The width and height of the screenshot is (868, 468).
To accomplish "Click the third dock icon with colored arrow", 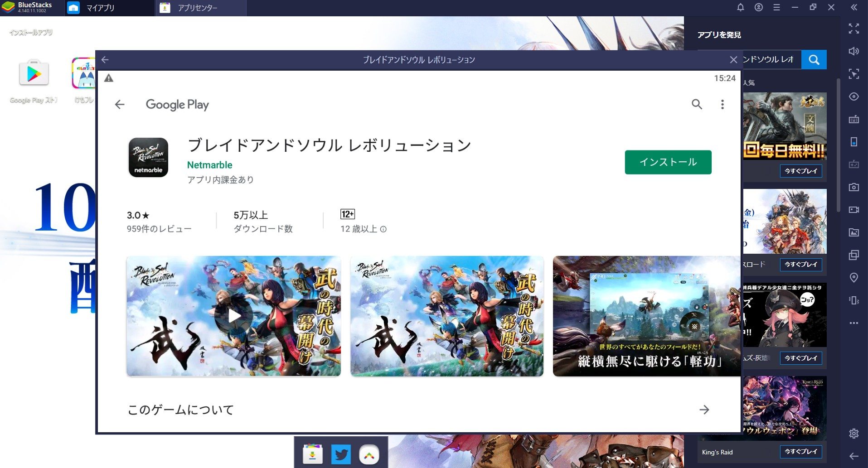I will (369, 454).
